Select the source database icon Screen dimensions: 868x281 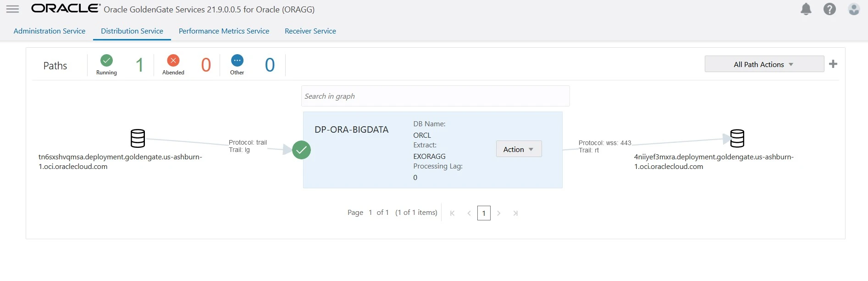tap(138, 138)
